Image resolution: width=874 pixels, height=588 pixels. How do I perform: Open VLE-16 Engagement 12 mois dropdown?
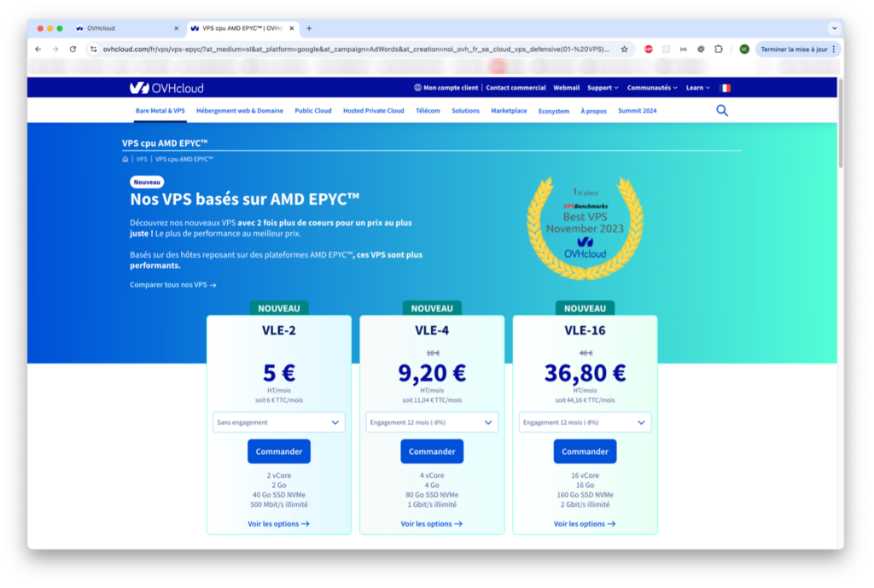585,422
